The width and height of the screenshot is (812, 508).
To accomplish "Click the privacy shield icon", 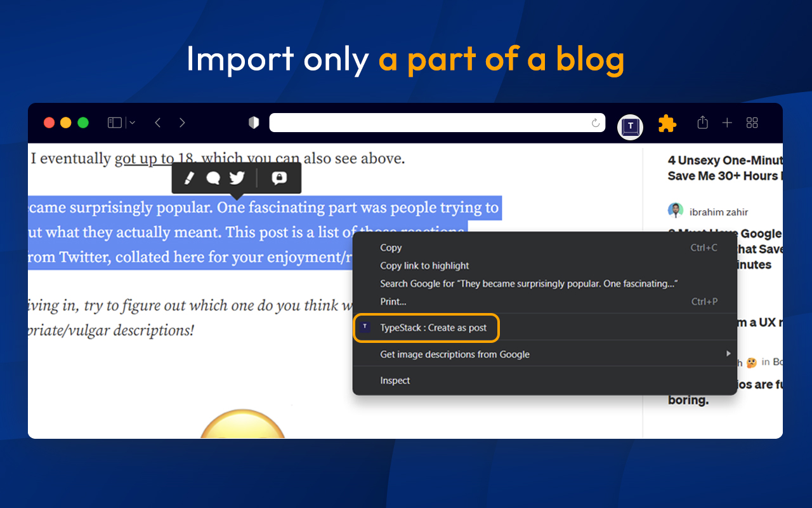I will point(254,123).
